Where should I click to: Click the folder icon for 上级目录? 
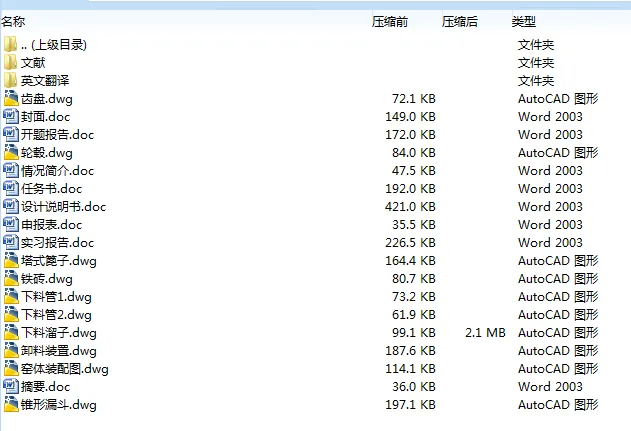[x=10, y=44]
